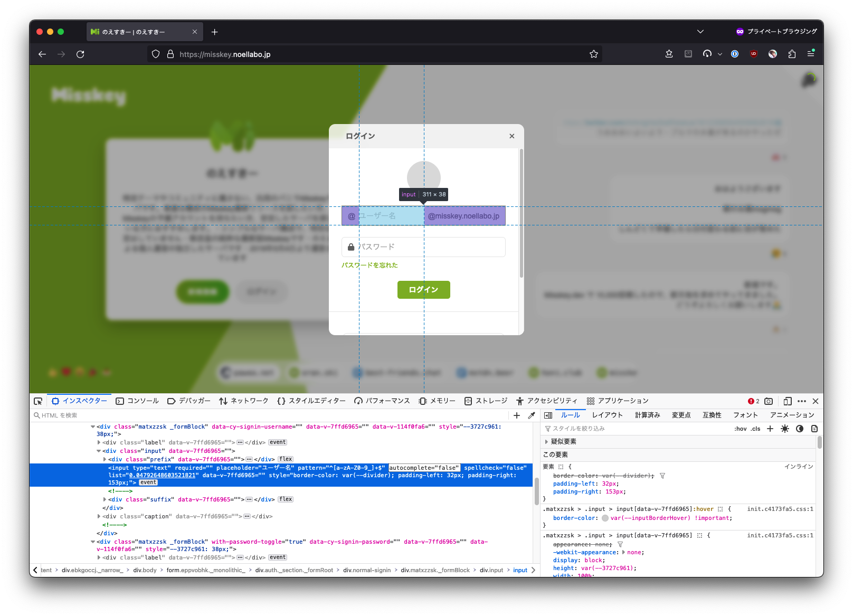This screenshot has width=853, height=616.
Task: Click the style filter funnel icon
Action: [548, 429]
